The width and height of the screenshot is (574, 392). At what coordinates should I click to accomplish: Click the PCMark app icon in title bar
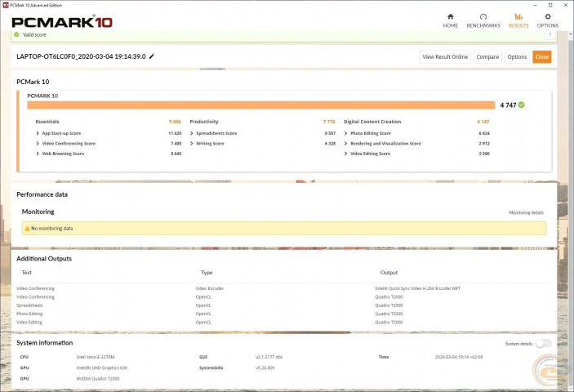coord(5,5)
